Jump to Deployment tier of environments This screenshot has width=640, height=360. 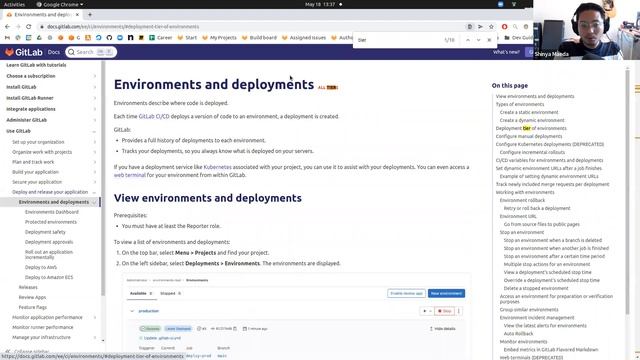coord(531,128)
